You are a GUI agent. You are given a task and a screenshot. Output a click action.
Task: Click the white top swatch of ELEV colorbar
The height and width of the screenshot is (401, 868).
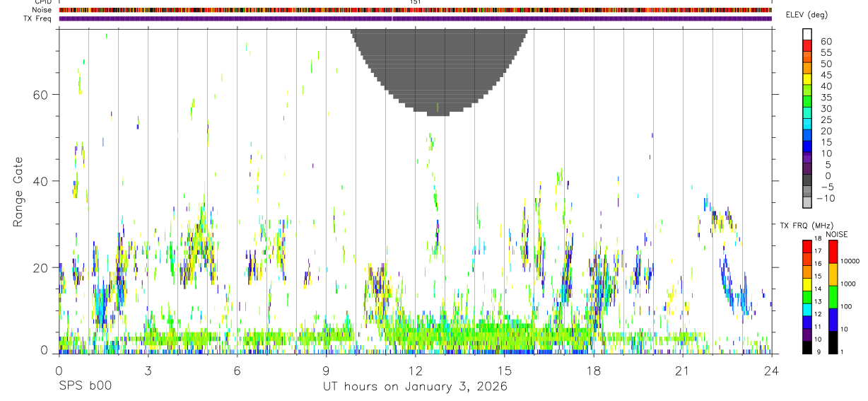807,34
